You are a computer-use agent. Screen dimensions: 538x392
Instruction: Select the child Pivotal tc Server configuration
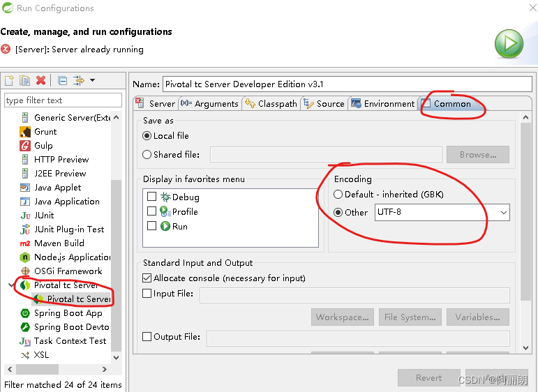[72, 299]
